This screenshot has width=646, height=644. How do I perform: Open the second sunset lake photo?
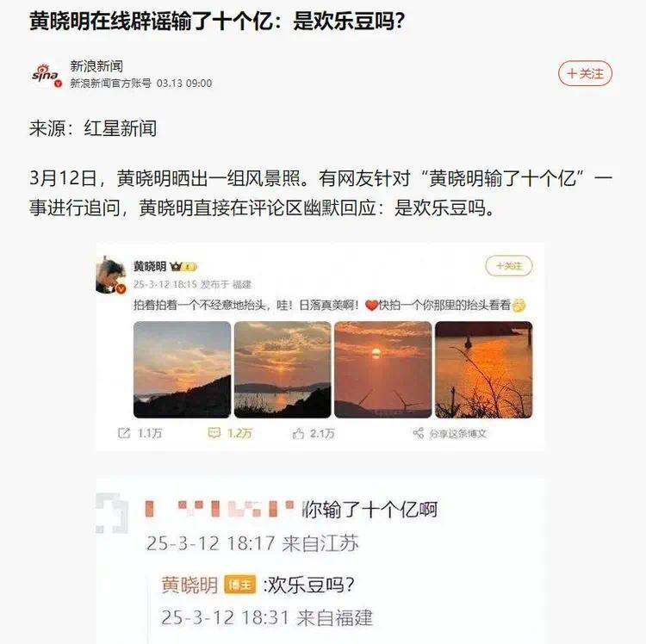click(x=283, y=369)
